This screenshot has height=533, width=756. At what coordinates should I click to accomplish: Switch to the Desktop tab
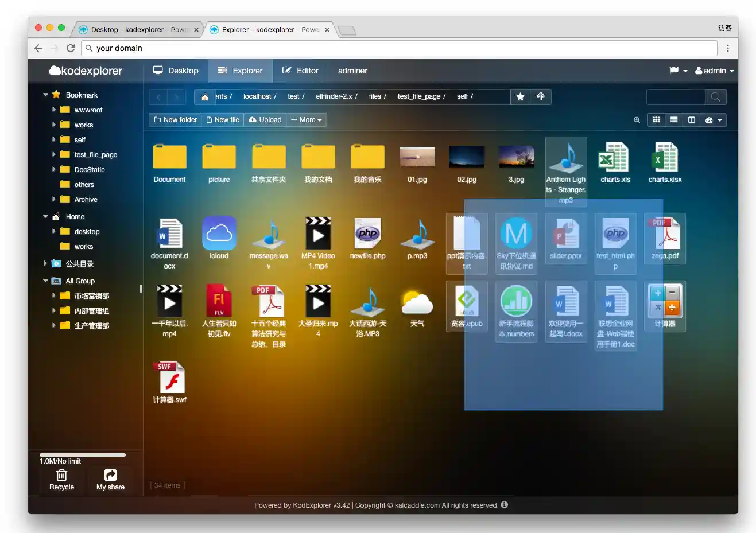click(175, 71)
